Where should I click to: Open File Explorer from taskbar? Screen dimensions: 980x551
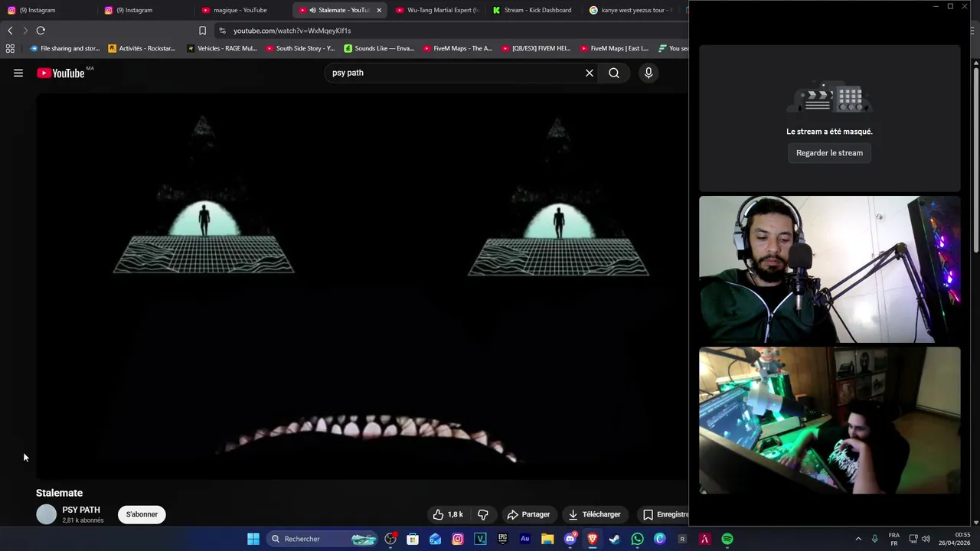click(547, 539)
